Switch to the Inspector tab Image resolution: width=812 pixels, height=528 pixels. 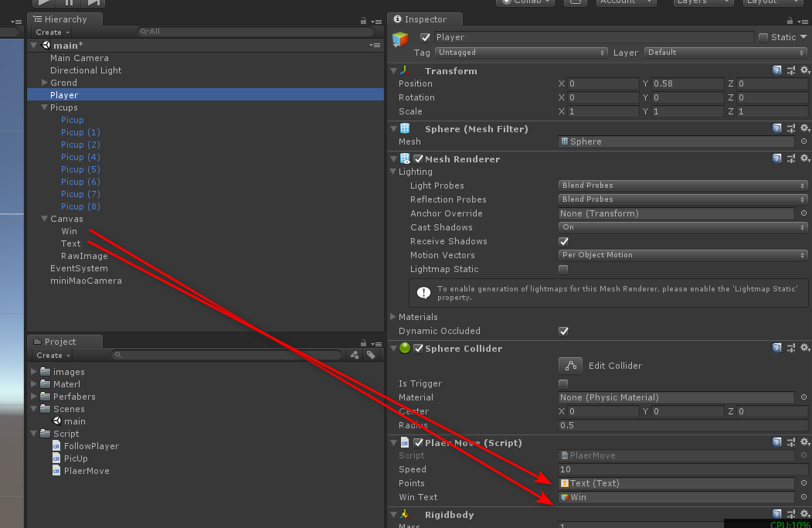[x=425, y=19]
